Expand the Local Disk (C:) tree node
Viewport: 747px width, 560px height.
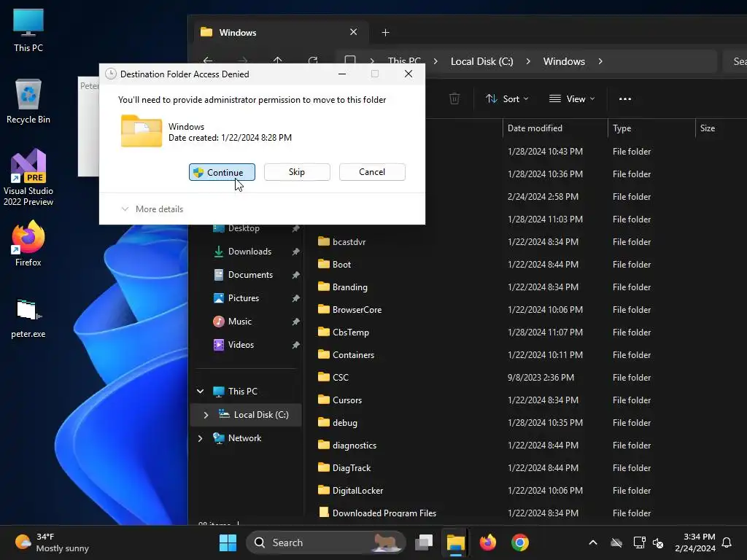206,415
